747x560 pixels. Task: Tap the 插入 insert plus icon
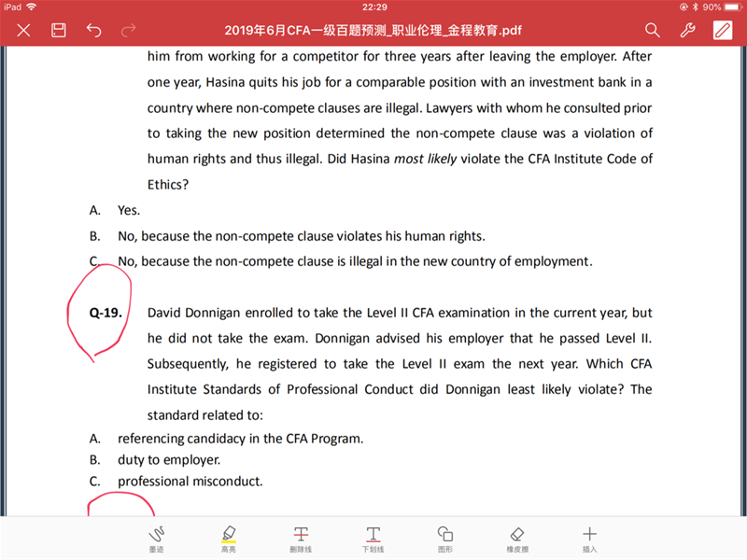click(x=589, y=539)
